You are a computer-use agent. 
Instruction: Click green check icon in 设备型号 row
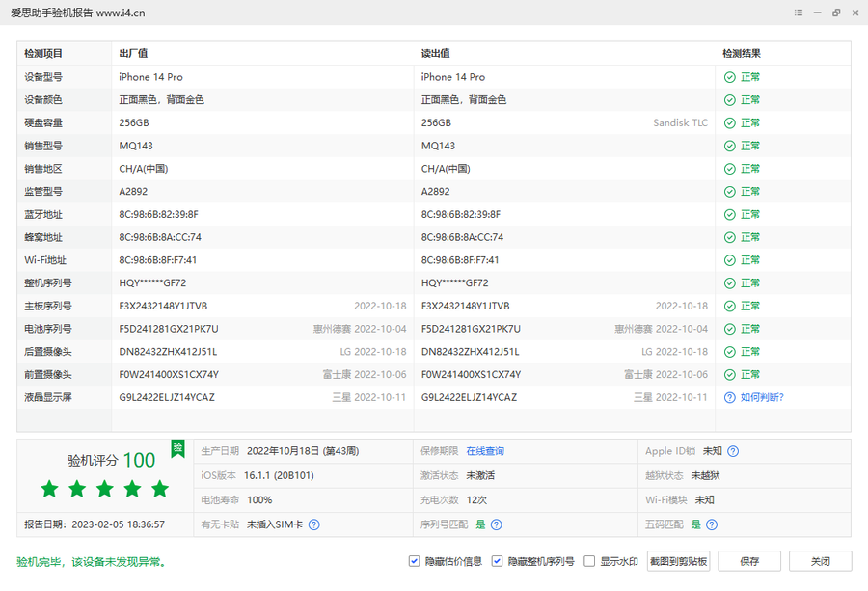(730, 77)
